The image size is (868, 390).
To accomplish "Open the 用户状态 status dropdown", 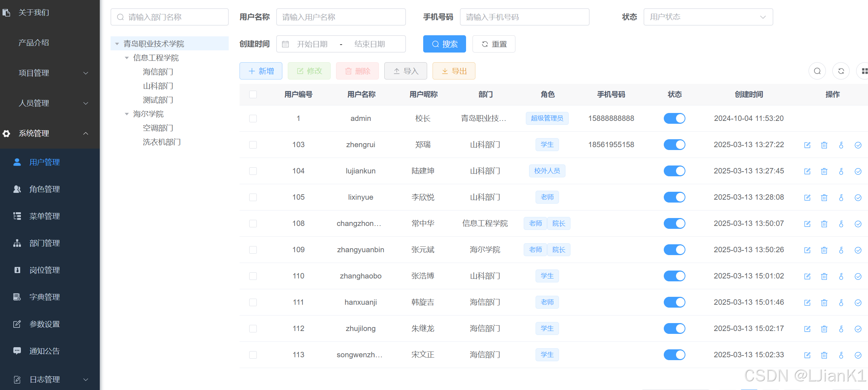I will [x=708, y=17].
